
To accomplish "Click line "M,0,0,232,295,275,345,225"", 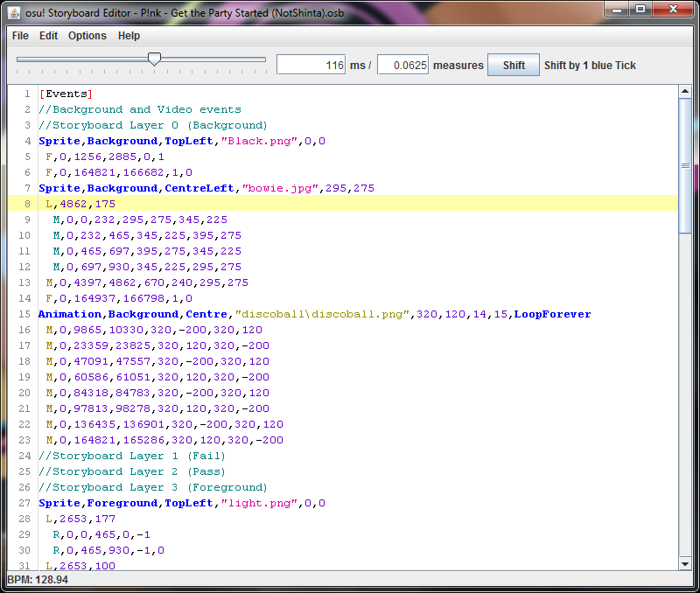I will (140, 220).
